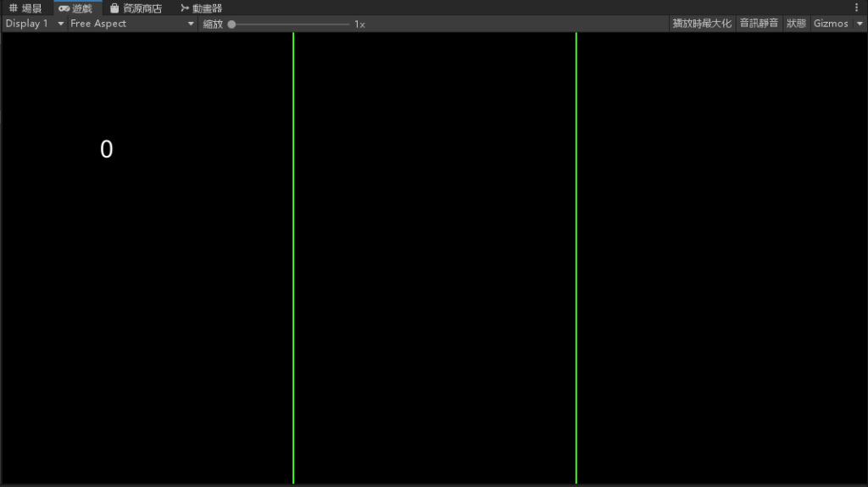This screenshot has width=868, height=487.
Task: Click the score text showing 0
Action: click(x=106, y=149)
